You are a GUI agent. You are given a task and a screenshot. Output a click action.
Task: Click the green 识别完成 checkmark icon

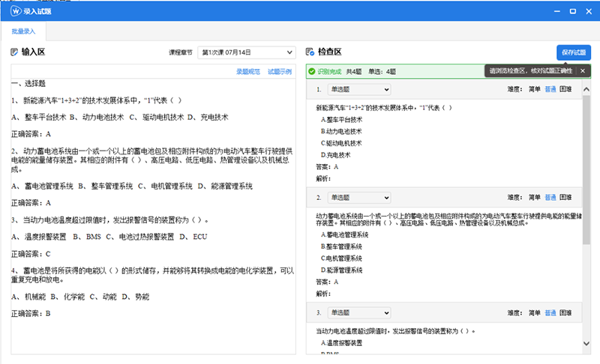tap(311, 71)
